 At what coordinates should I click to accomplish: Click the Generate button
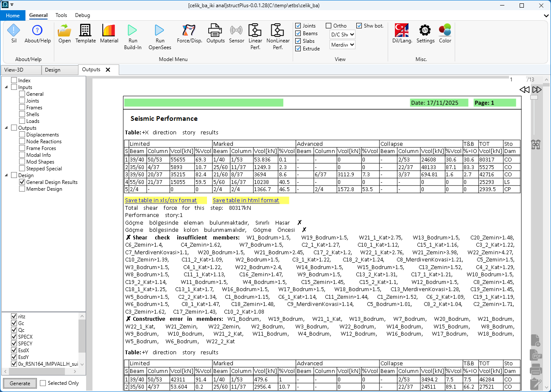coord(20,383)
